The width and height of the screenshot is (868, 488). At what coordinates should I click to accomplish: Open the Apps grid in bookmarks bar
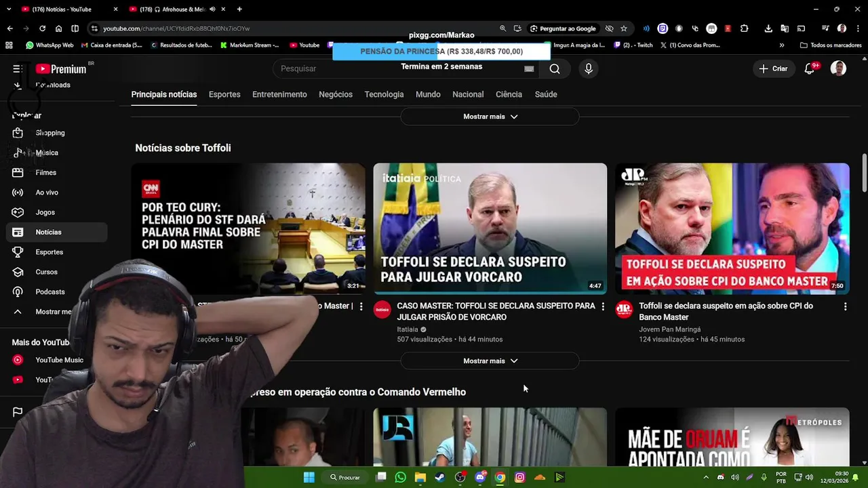(9, 45)
